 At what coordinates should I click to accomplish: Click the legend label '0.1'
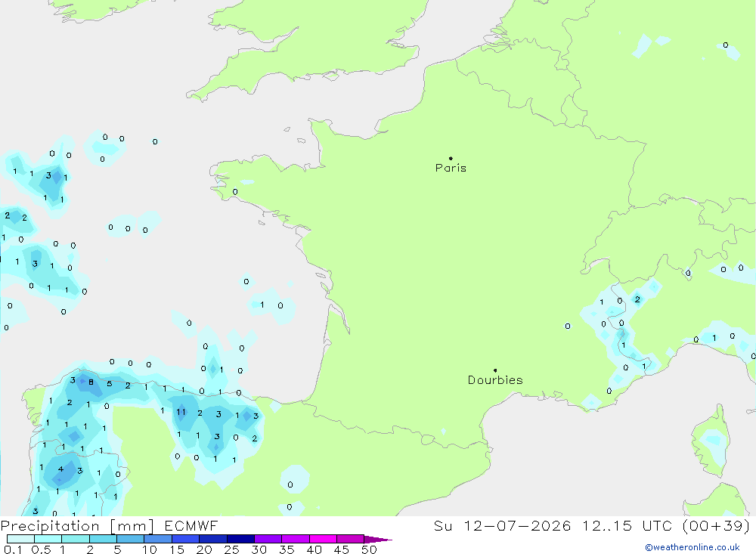tap(13, 549)
